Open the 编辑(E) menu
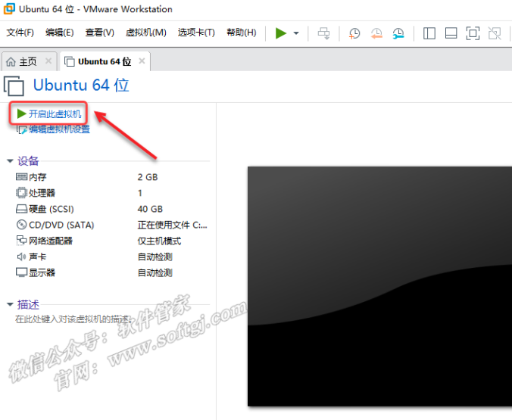 (59, 33)
